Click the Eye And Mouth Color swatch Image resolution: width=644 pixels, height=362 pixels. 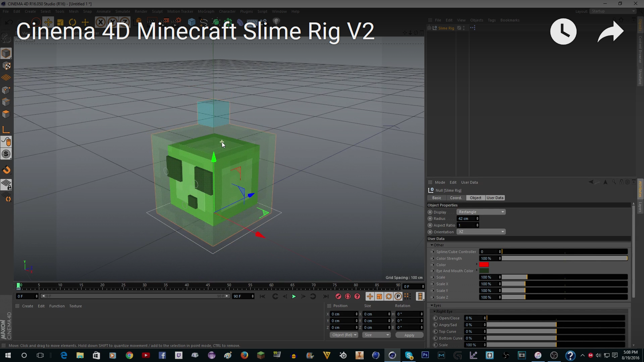point(484,270)
